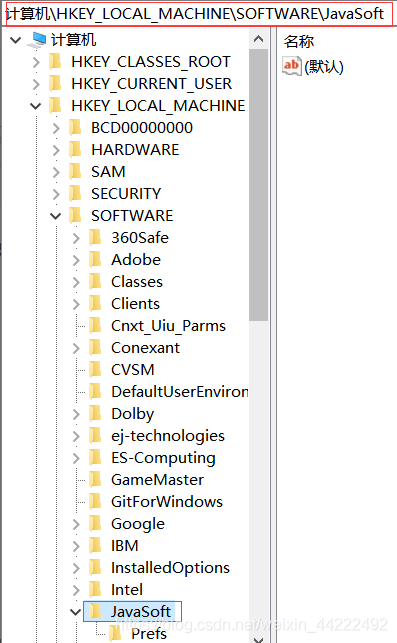Select the ES-Computing key label

pyautogui.click(x=163, y=458)
